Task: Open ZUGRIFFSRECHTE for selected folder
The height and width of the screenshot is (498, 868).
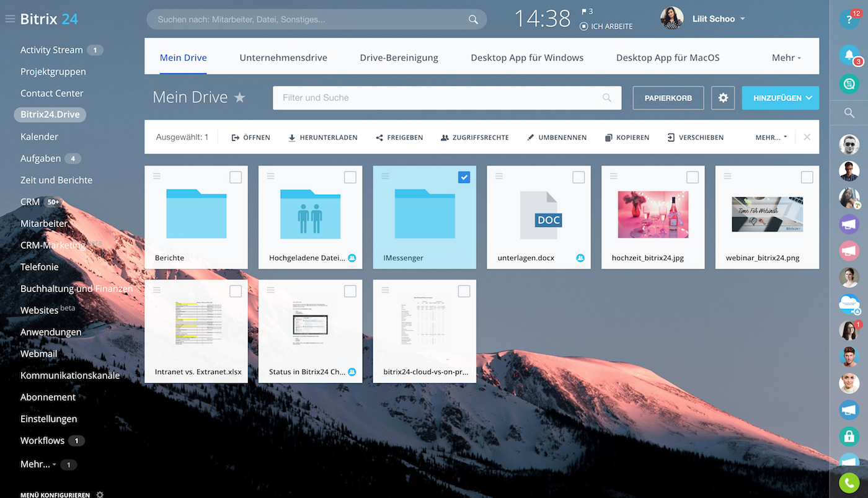Action: coord(475,137)
